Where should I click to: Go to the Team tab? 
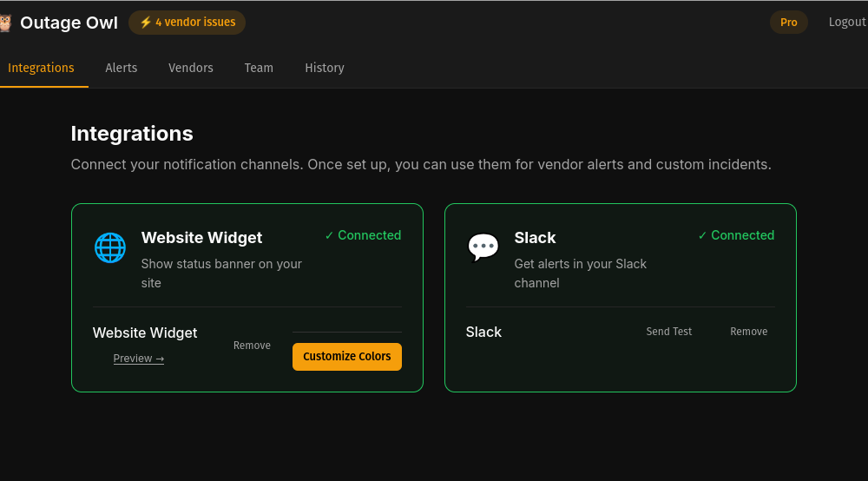pos(259,68)
